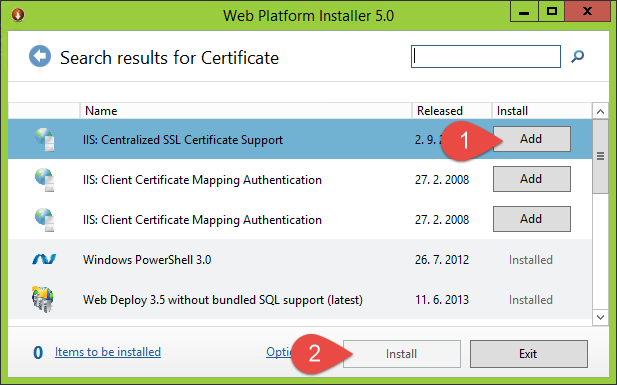The height and width of the screenshot is (385, 617).
Task: Click the 0 items count number
Action: coord(38,353)
